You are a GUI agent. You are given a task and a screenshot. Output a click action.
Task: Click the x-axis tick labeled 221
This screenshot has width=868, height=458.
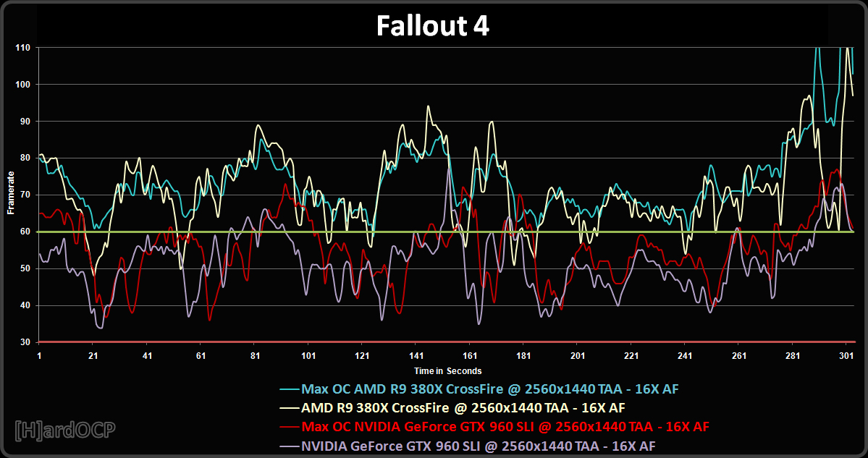(631, 356)
